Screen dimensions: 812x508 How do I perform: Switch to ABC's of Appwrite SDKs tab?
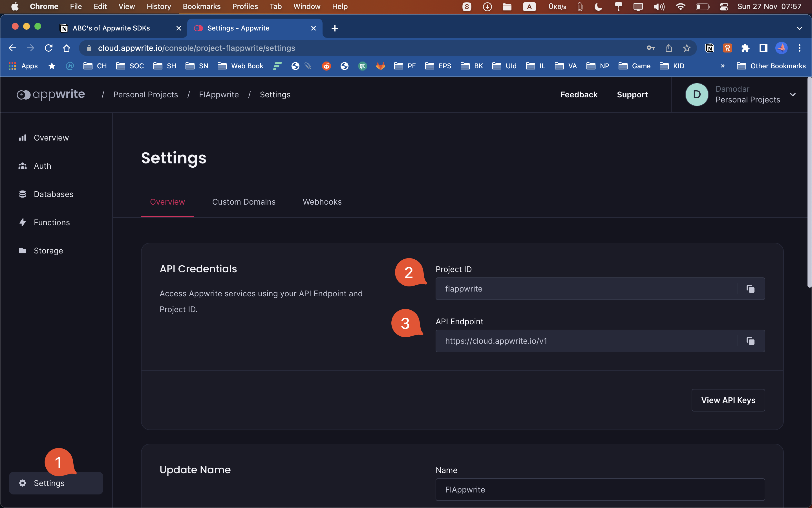tap(112, 28)
